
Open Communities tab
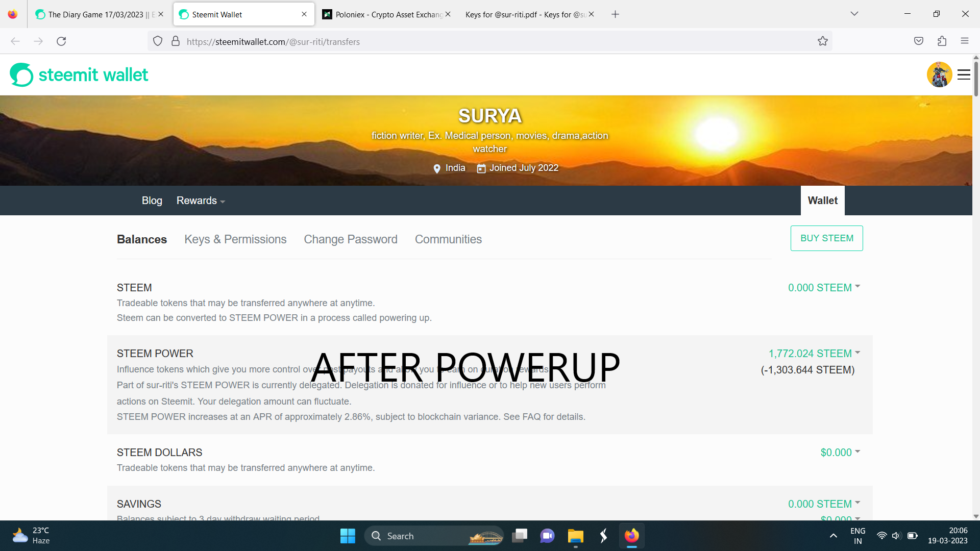tap(448, 239)
